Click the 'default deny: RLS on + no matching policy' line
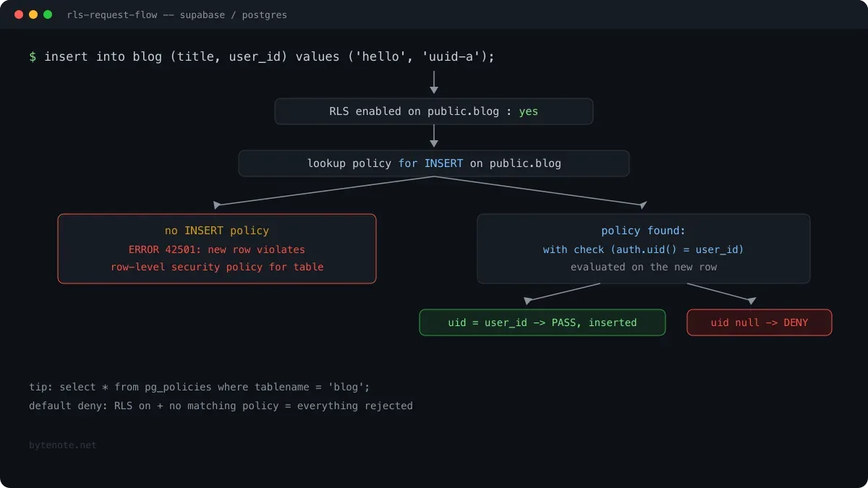 click(x=221, y=406)
